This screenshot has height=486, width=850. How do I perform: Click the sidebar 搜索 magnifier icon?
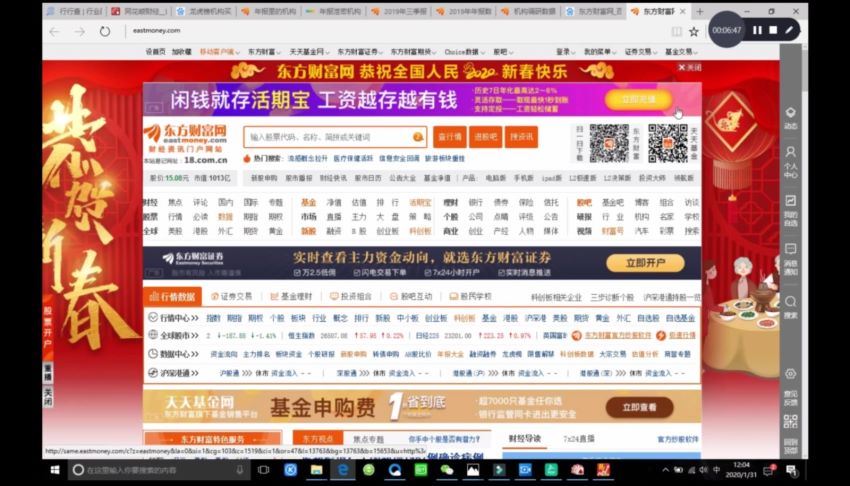(x=790, y=301)
